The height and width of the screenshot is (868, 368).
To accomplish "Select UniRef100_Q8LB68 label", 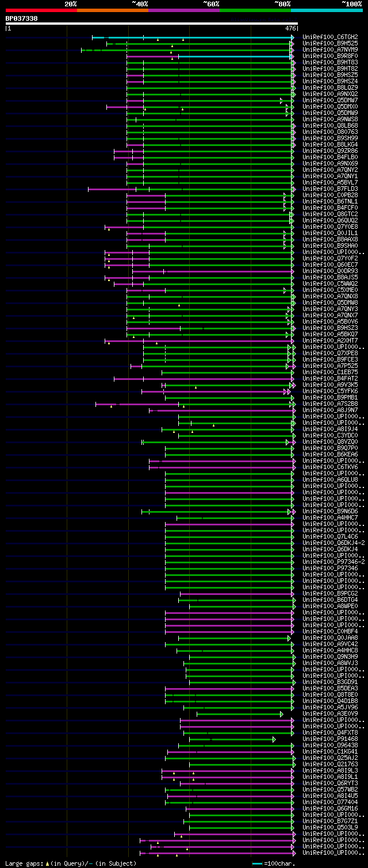I will 330,125.
